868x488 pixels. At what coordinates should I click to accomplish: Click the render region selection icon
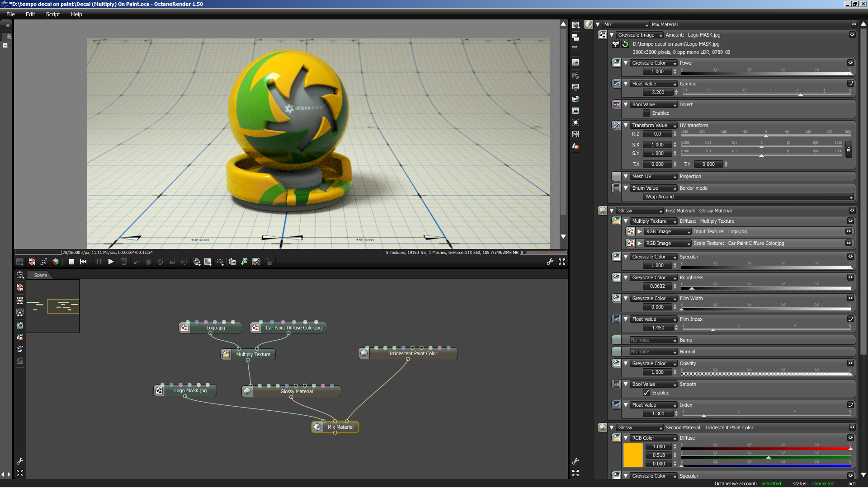point(208,262)
